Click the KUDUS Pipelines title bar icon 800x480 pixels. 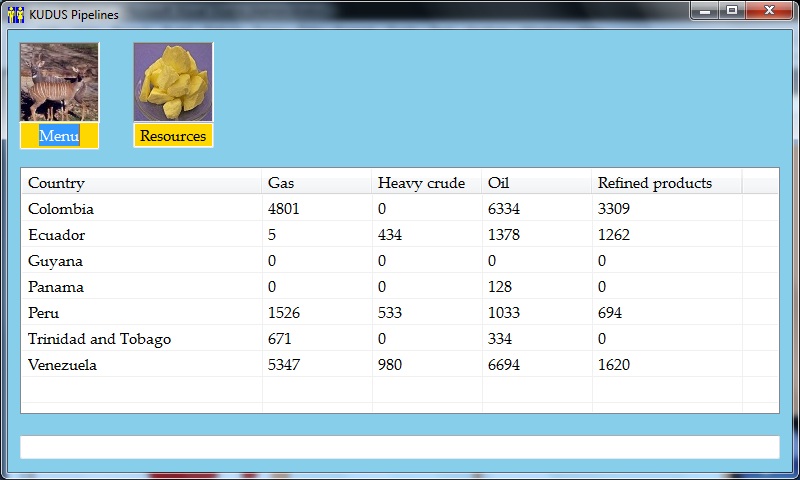[x=16, y=15]
